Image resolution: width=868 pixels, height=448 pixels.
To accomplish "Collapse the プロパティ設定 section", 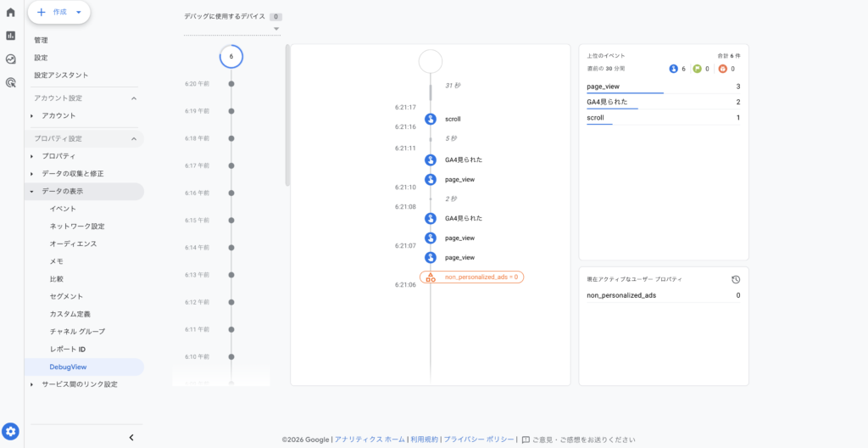I will tap(133, 138).
